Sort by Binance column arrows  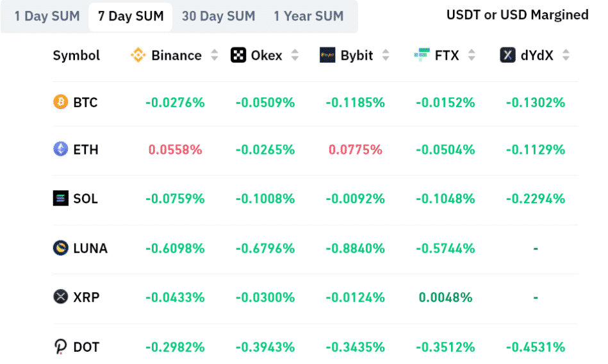click(x=215, y=56)
